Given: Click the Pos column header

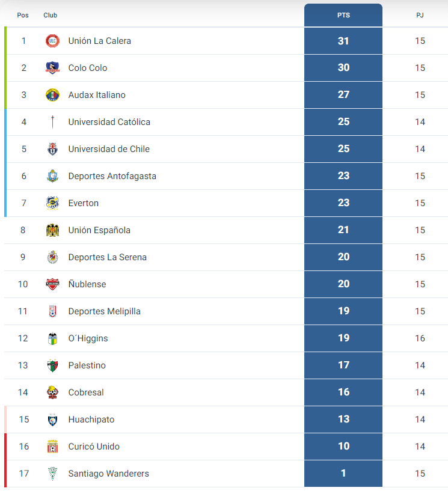Looking at the screenshot, I should (23, 15).
